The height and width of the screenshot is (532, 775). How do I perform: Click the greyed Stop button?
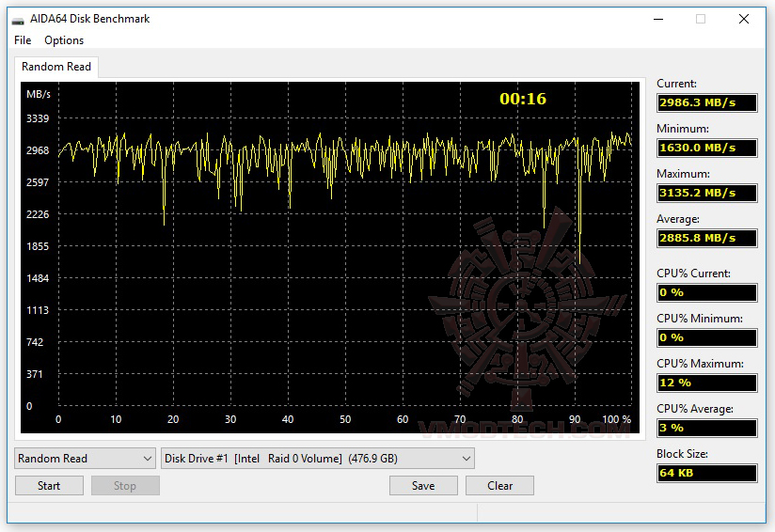pyautogui.click(x=125, y=486)
